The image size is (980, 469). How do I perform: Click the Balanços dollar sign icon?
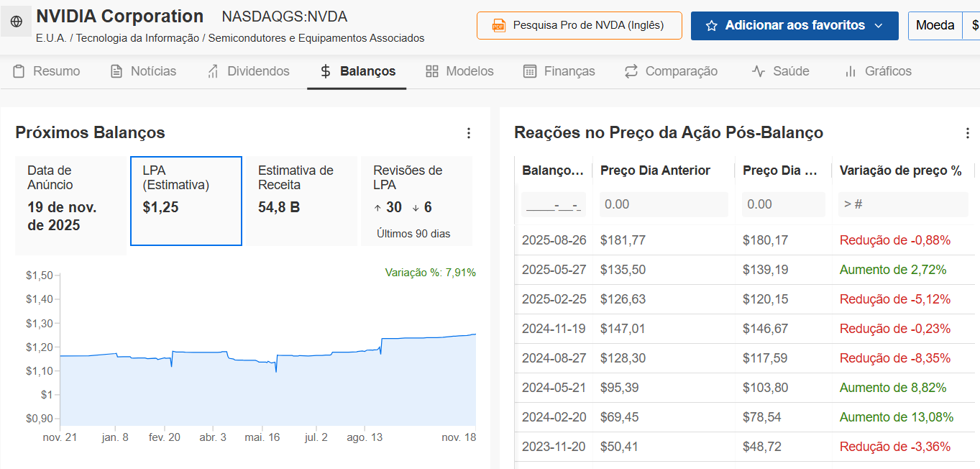coord(326,71)
